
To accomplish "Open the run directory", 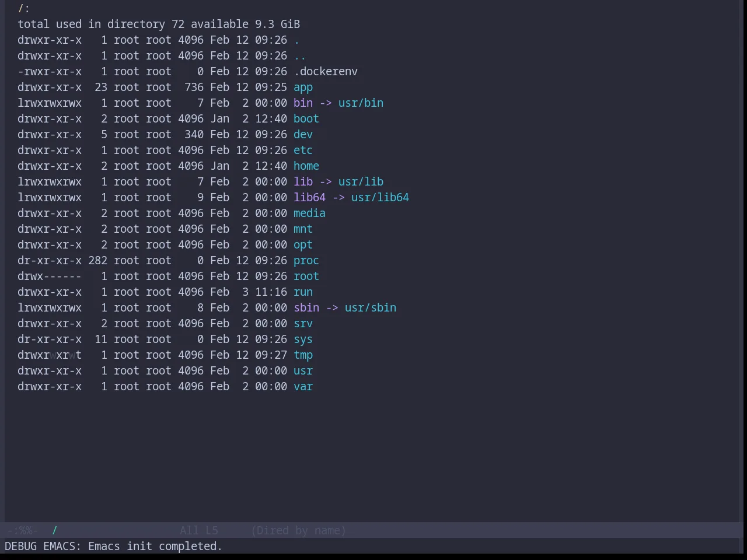I will (x=303, y=292).
